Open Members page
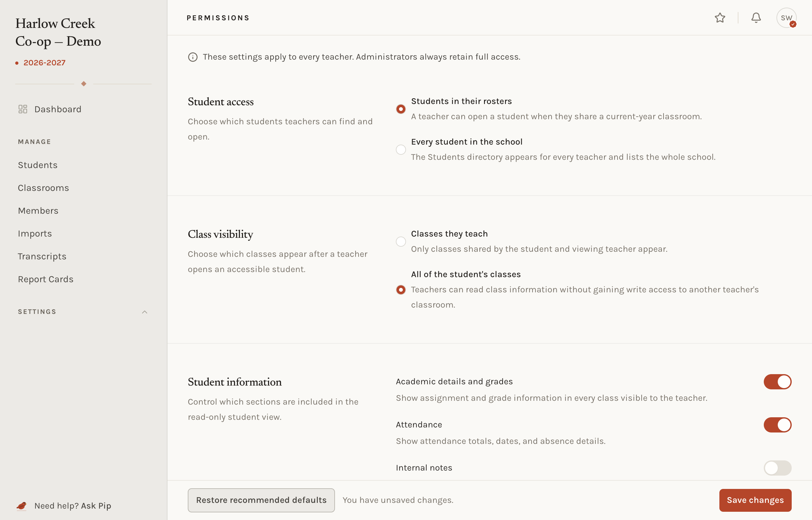The width and height of the screenshot is (812, 520). click(x=38, y=211)
